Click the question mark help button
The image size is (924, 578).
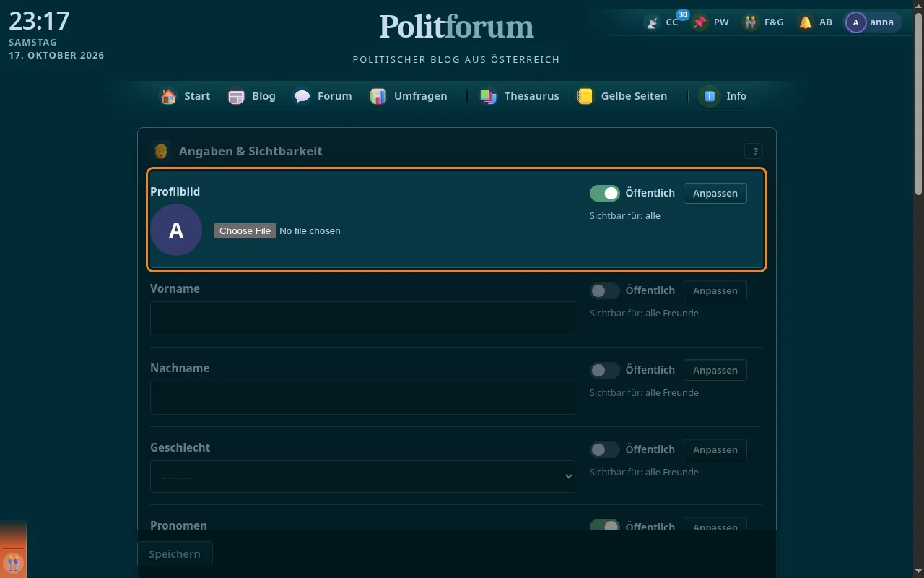click(755, 151)
